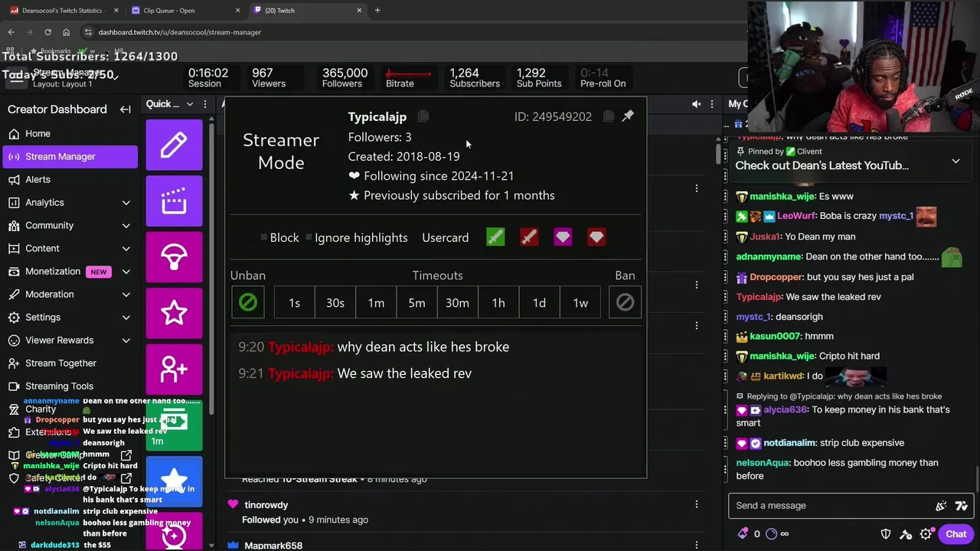
Task: Collapse the Creator Dashboard sidebar
Action: pos(126,109)
